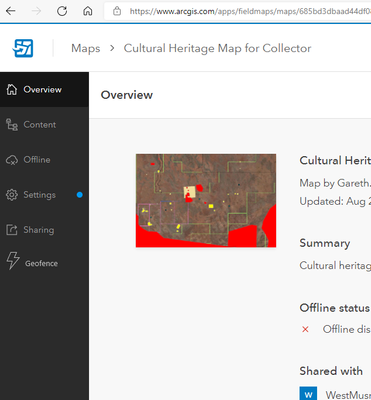Click the Offline dis status message
The height and width of the screenshot is (400, 371).
tap(347, 329)
